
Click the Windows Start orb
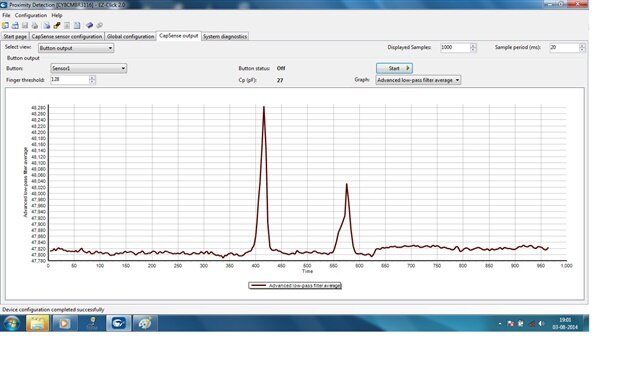[x=11, y=323]
